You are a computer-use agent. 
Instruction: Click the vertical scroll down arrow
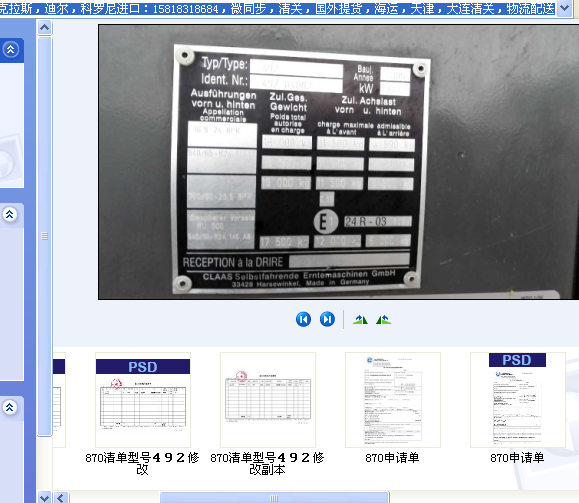(45, 497)
